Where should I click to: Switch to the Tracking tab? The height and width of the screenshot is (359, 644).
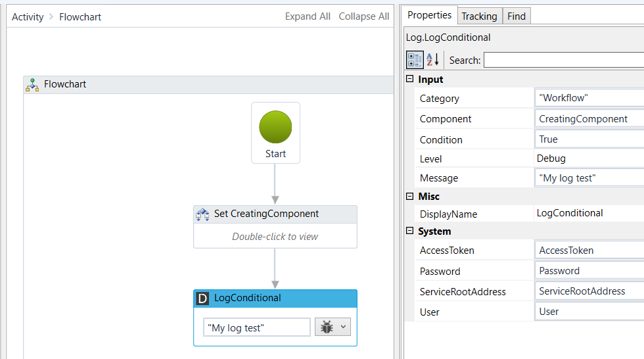point(479,16)
